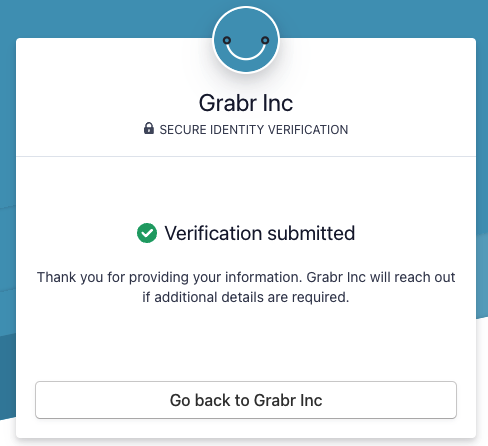Click the smiley face Grabr logo
The image size is (488, 446).
pyautogui.click(x=246, y=40)
